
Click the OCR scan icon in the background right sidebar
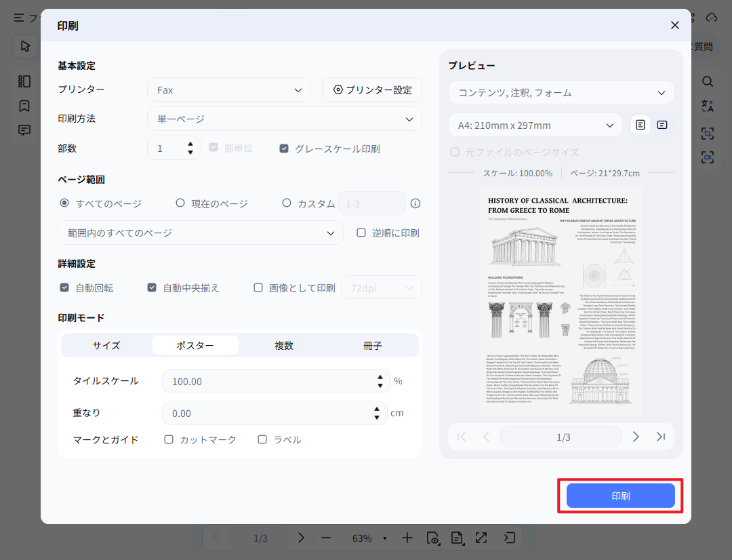click(707, 134)
